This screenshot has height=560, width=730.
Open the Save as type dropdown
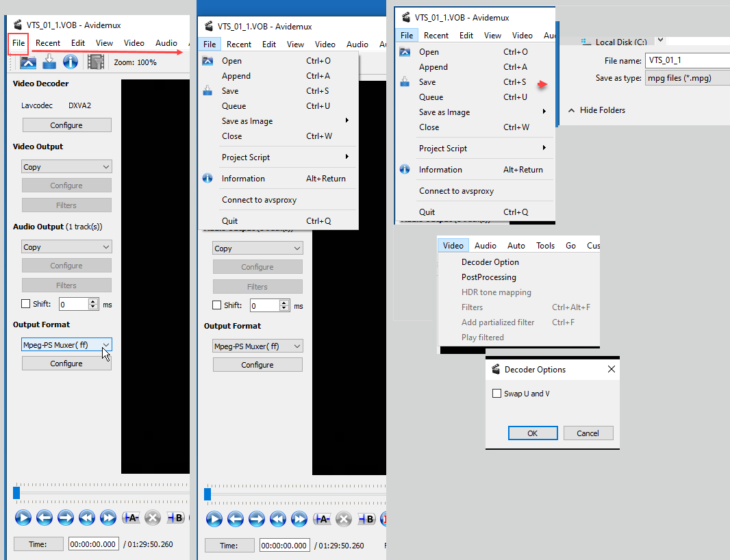coord(687,78)
